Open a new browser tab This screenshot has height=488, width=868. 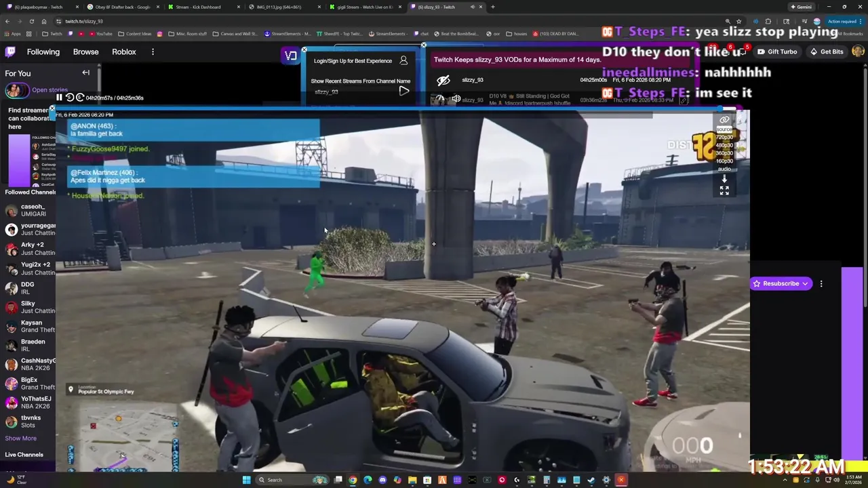tap(492, 7)
